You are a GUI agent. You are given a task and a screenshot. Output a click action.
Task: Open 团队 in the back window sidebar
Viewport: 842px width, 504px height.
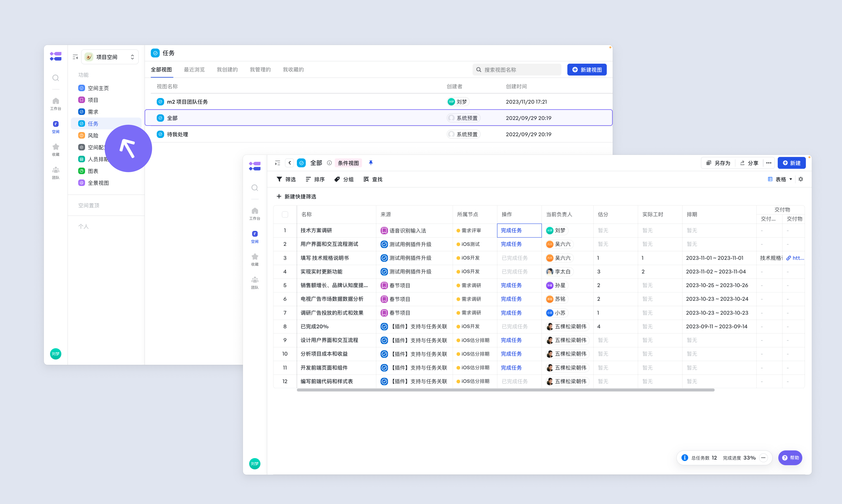(x=56, y=173)
